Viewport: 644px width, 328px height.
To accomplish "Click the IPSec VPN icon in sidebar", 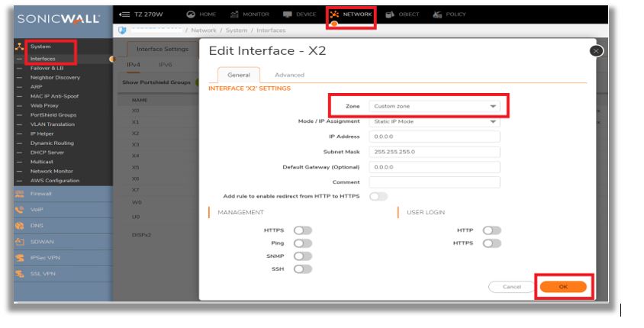I will click(19, 258).
